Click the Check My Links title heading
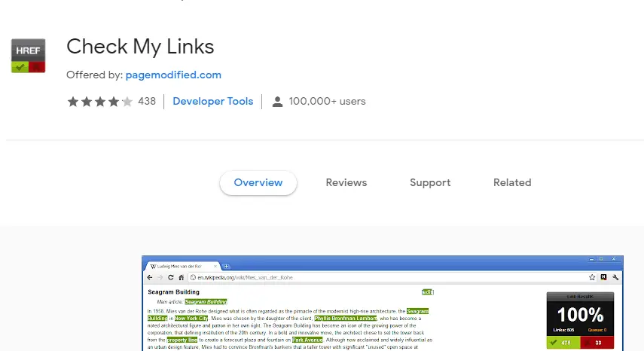The height and width of the screenshot is (351, 644). pyautogui.click(x=140, y=47)
